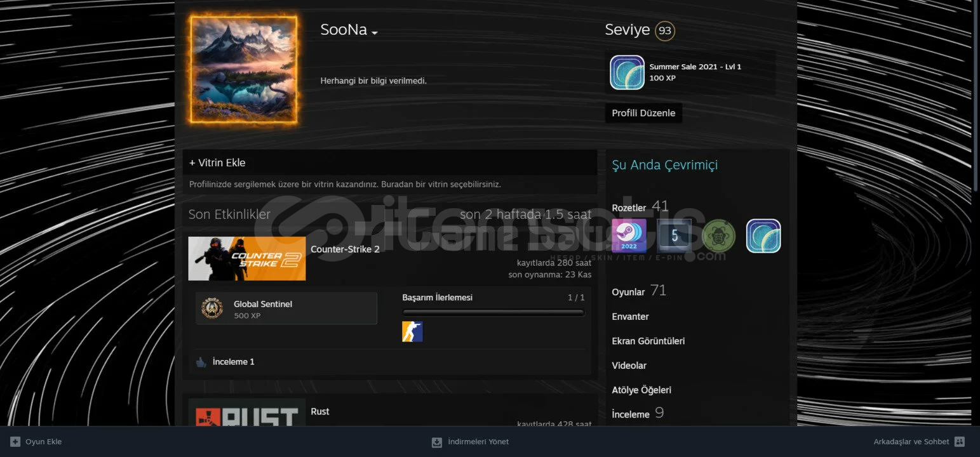The image size is (980, 457).
Task: Open the SooNa profile avatar image
Action: 244,69
